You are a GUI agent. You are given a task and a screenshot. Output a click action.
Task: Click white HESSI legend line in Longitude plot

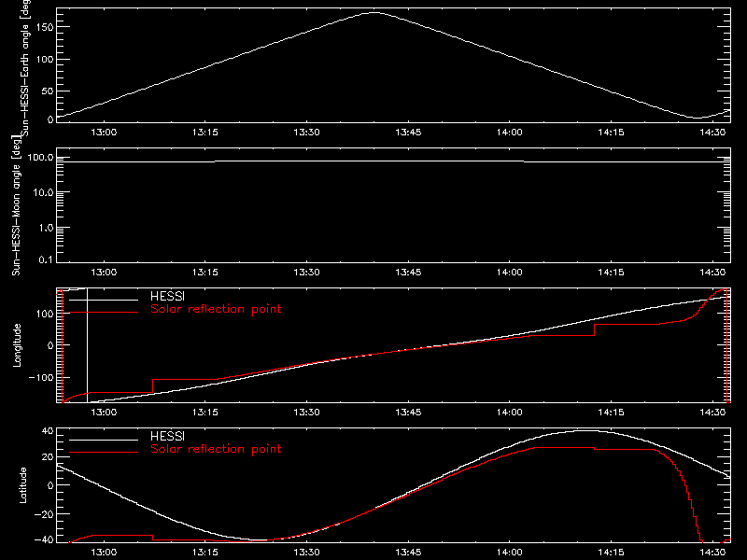pos(104,300)
